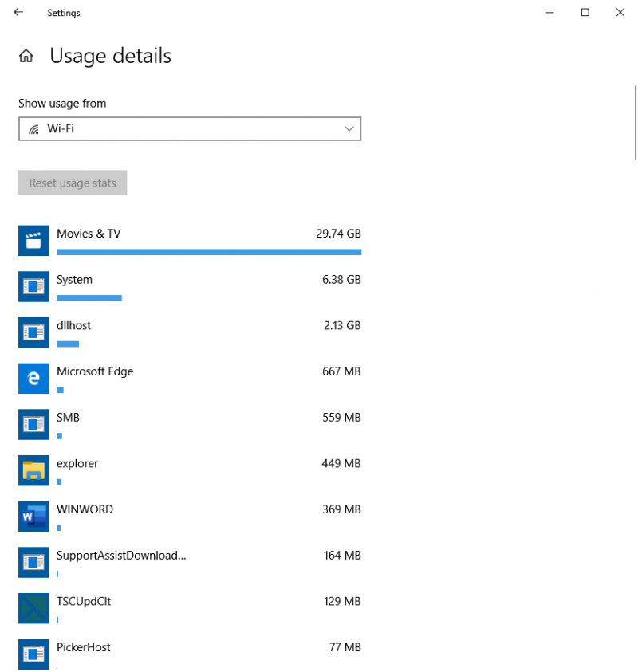This screenshot has width=638, height=672.
Task: Select the PickerHost label
Action: (84, 647)
